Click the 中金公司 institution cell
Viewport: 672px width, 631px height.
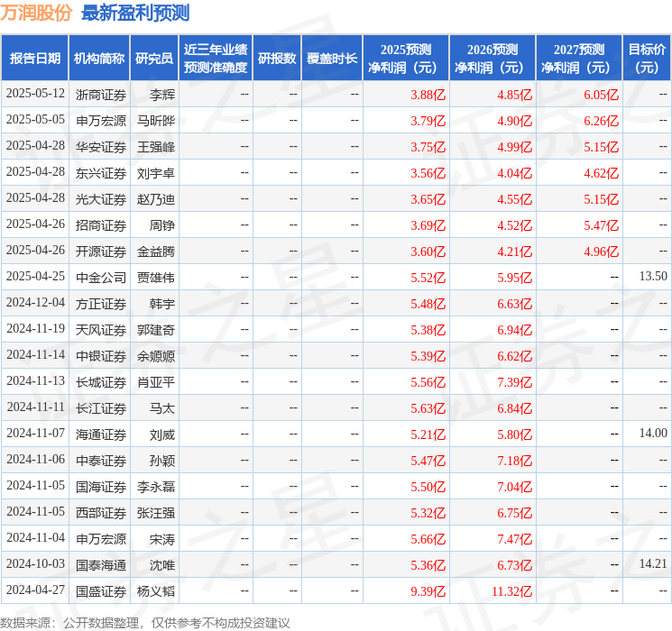pyautogui.click(x=101, y=277)
